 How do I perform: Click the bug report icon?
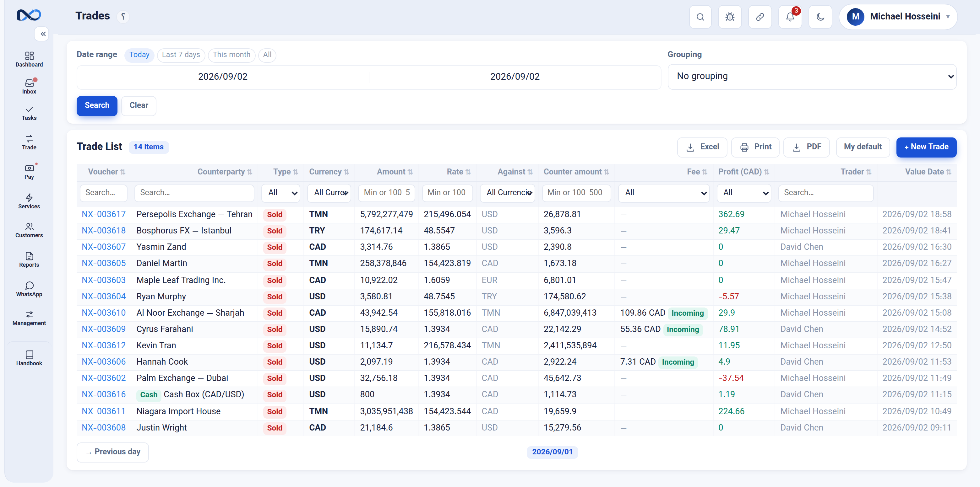(x=730, y=17)
